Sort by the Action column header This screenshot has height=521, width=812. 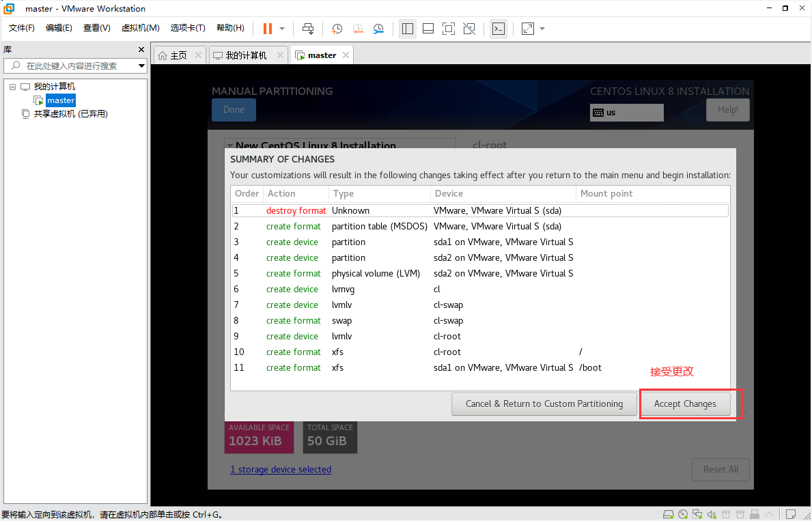pos(296,194)
